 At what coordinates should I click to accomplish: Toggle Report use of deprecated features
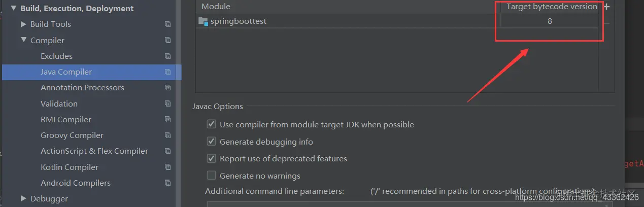[x=212, y=158]
